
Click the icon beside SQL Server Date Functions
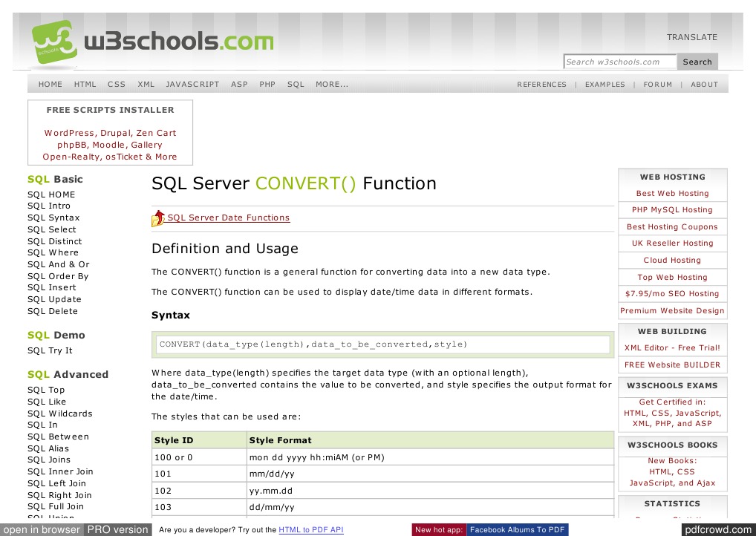click(158, 217)
